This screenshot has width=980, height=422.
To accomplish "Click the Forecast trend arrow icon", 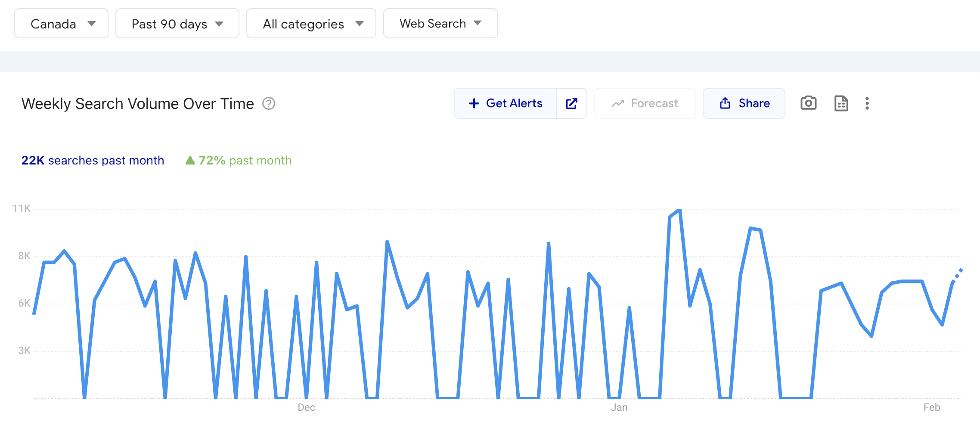I will click(x=618, y=103).
